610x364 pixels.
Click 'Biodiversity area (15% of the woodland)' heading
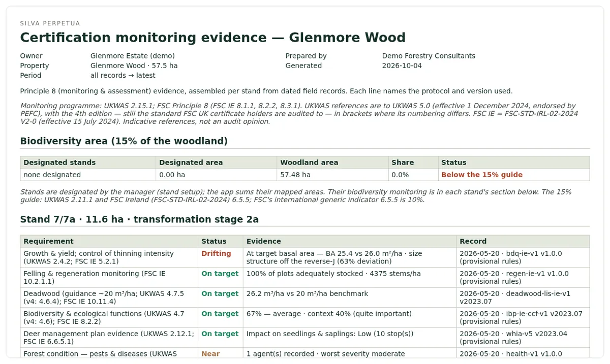pos(124,141)
